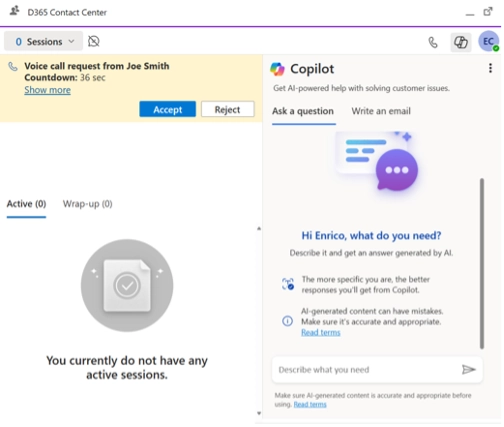Switch to the Write an email tab
Image resolution: width=504 pixels, height=427 pixels.
(x=381, y=111)
